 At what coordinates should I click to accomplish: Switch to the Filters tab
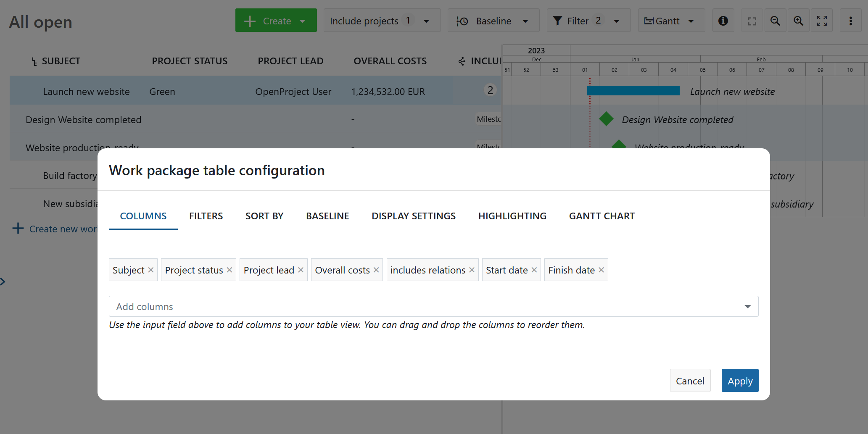pyautogui.click(x=206, y=216)
